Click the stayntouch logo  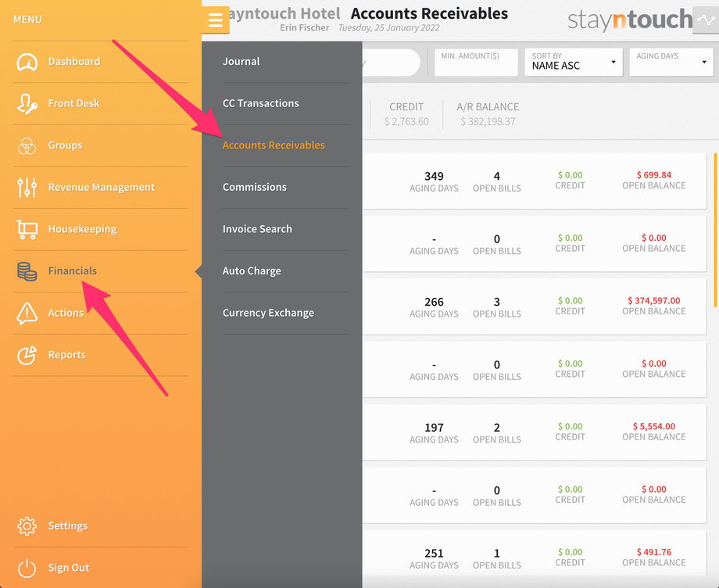click(630, 20)
